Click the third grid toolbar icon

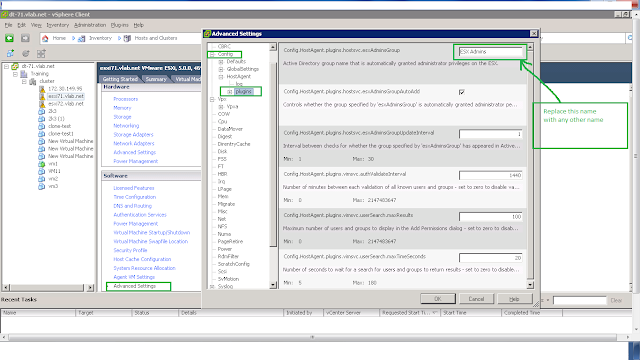(x=41, y=53)
